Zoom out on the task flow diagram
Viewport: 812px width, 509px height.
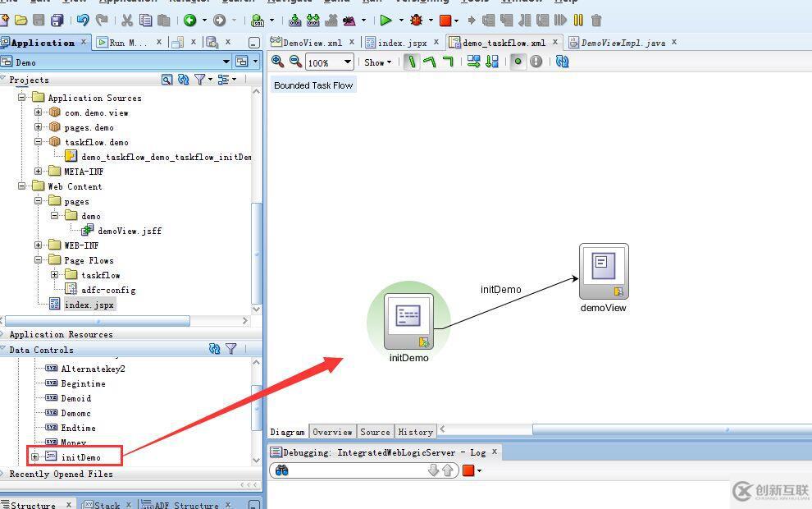click(x=295, y=62)
